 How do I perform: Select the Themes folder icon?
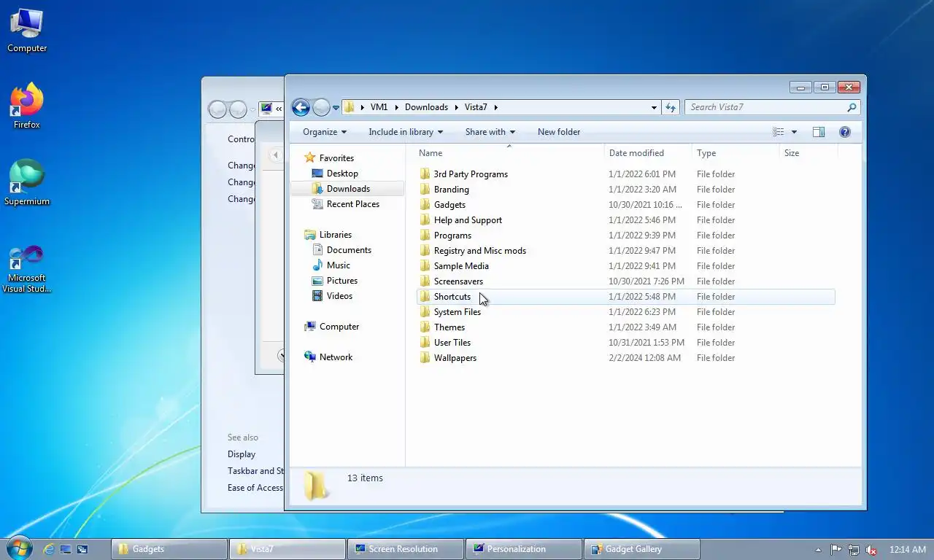tap(425, 327)
